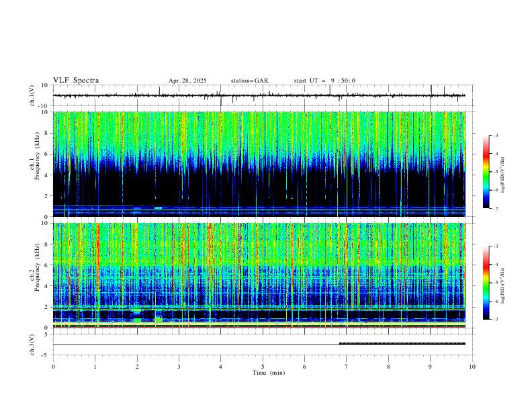Click time axis tick label "10"
The image size is (532, 411).
click(x=472, y=367)
